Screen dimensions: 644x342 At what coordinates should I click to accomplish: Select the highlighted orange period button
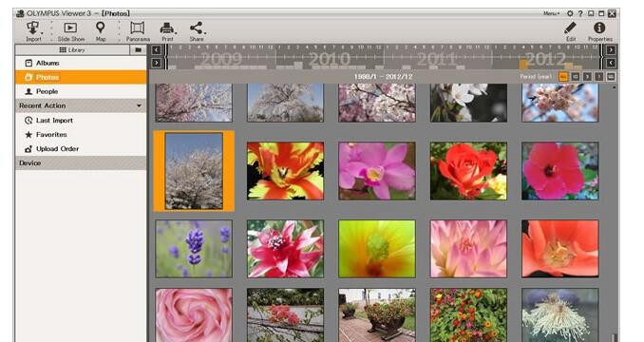pyautogui.click(x=563, y=77)
